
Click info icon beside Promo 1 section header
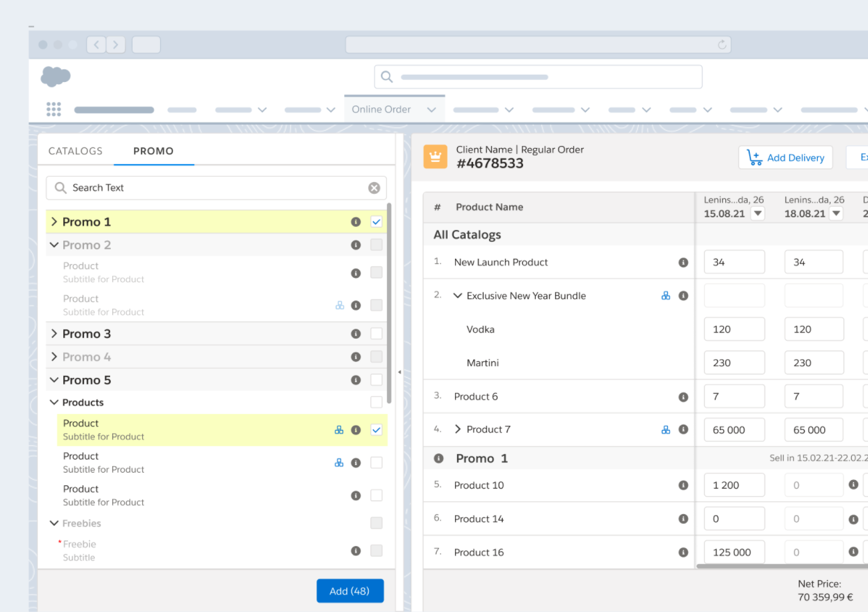[438, 459]
